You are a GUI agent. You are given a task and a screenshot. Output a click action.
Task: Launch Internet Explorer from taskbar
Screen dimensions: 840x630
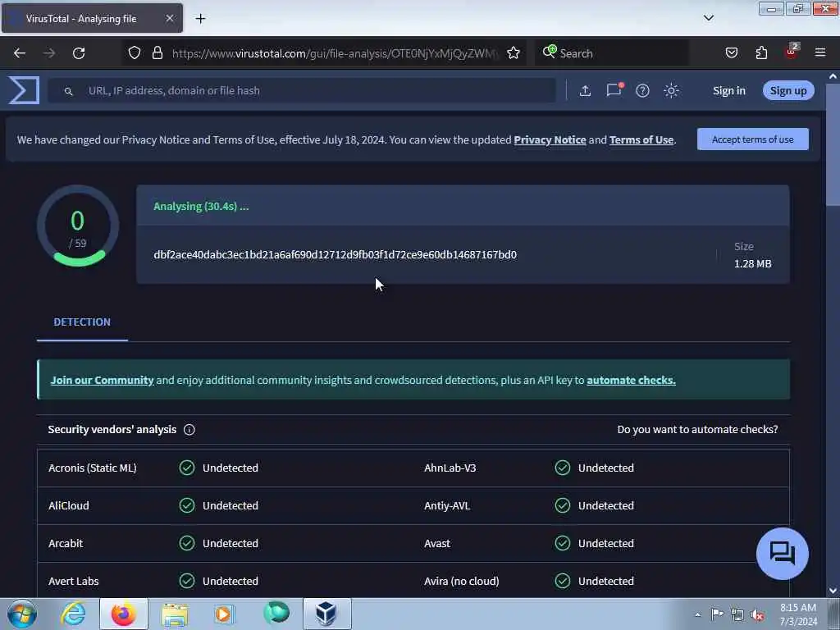(73, 614)
